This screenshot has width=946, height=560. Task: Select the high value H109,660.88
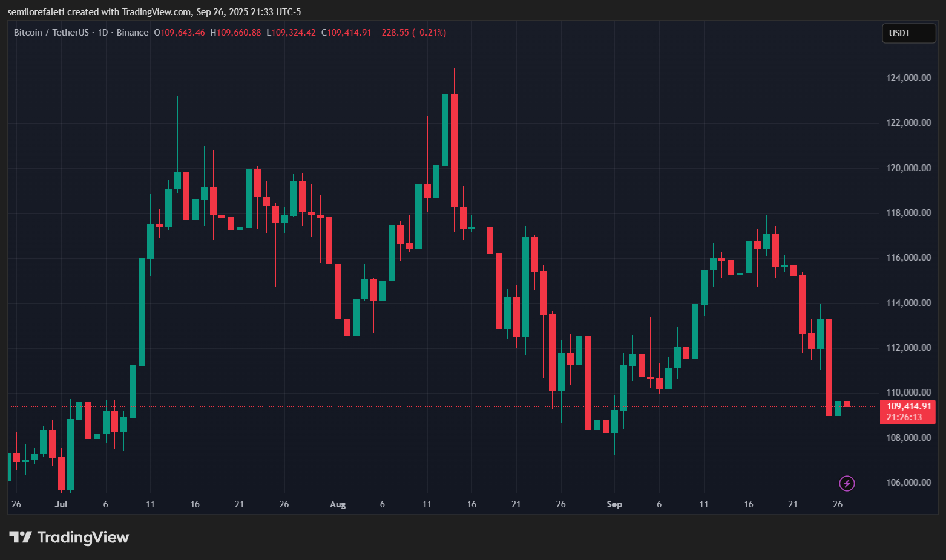point(236,33)
